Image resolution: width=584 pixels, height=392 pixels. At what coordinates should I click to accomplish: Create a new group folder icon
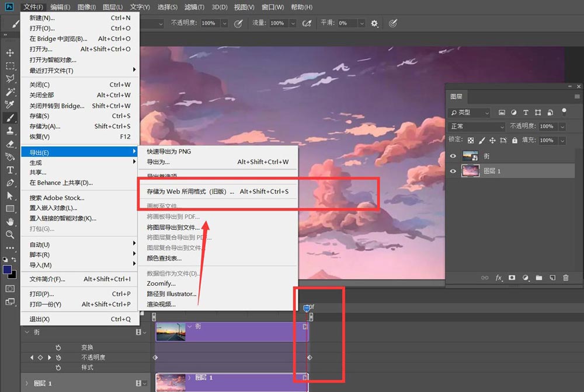(538, 278)
